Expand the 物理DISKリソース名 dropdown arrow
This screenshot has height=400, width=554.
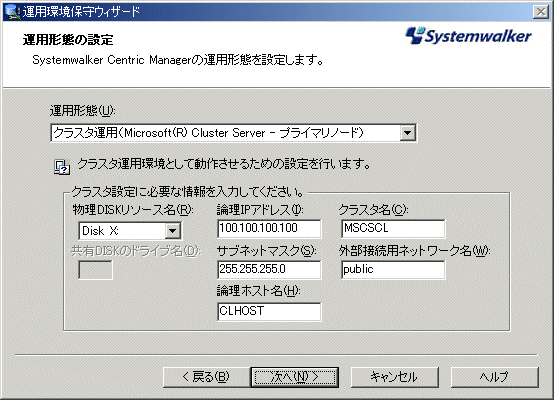(172, 231)
